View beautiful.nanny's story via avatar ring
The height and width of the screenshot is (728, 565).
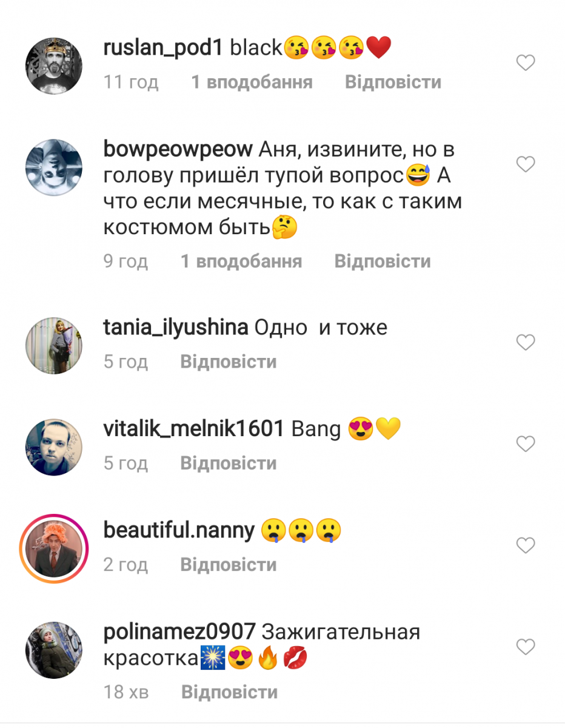[54, 549]
